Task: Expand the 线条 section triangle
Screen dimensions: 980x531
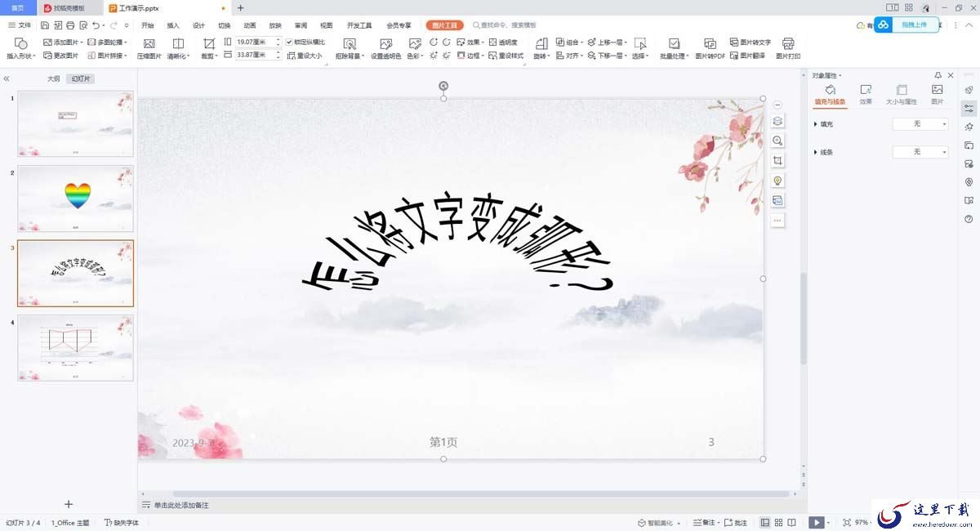Action: 816,152
